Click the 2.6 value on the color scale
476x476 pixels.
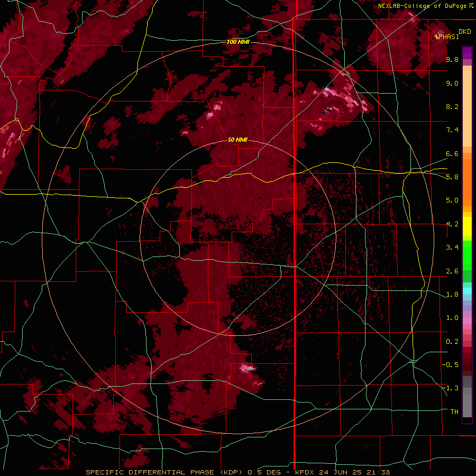click(452, 271)
